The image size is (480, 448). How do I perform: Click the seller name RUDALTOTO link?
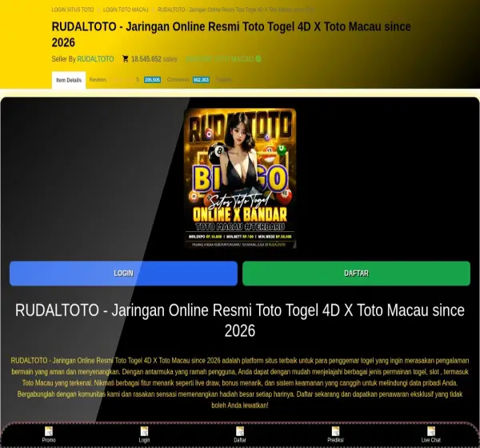(x=95, y=58)
